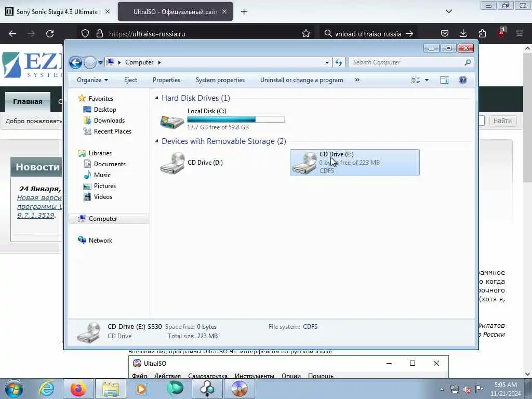Select the CD Drive (D:) icon
The image size is (532, 399).
tap(172, 163)
